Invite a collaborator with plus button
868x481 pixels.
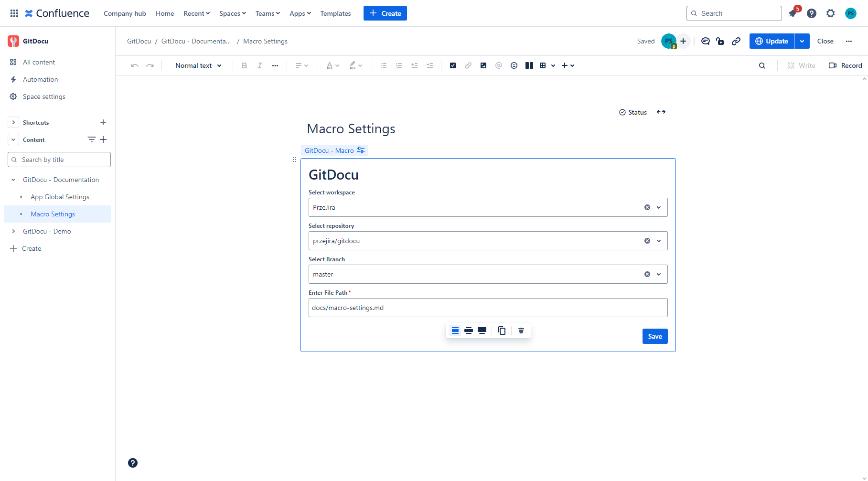click(683, 41)
